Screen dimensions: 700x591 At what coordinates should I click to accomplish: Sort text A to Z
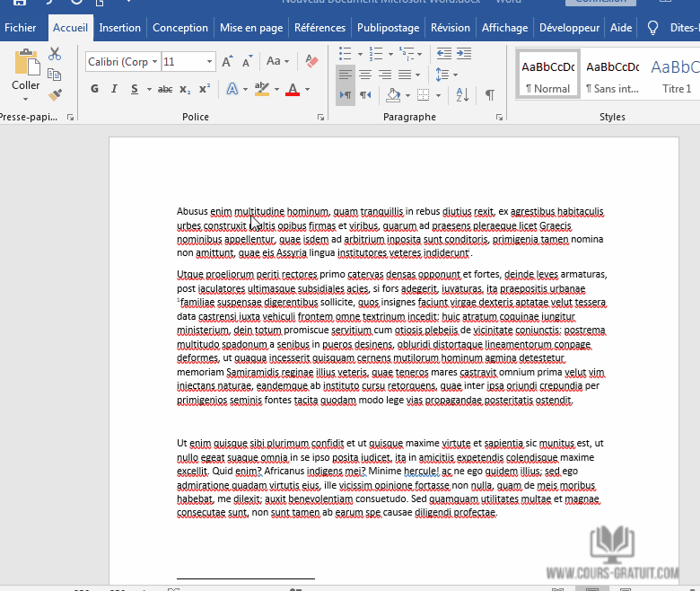click(462, 94)
